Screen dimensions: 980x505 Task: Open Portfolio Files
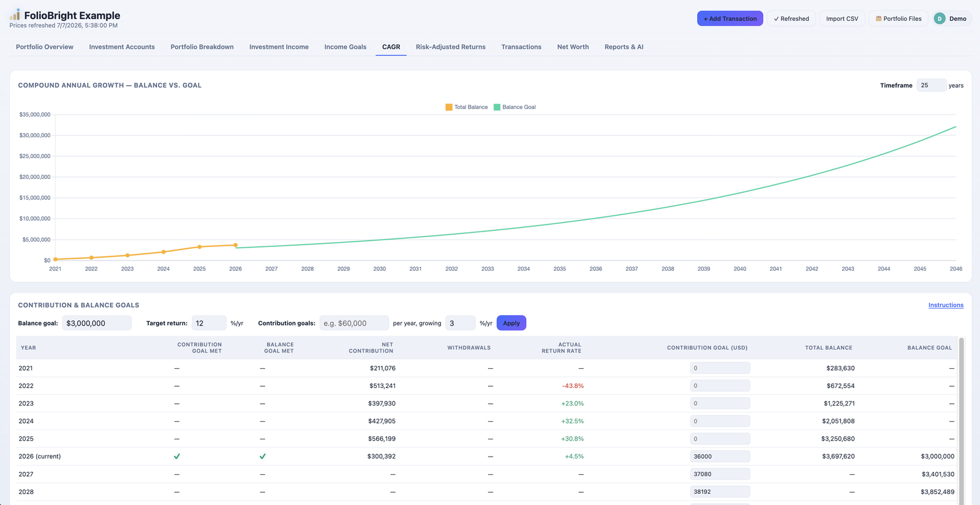coord(899,19)
